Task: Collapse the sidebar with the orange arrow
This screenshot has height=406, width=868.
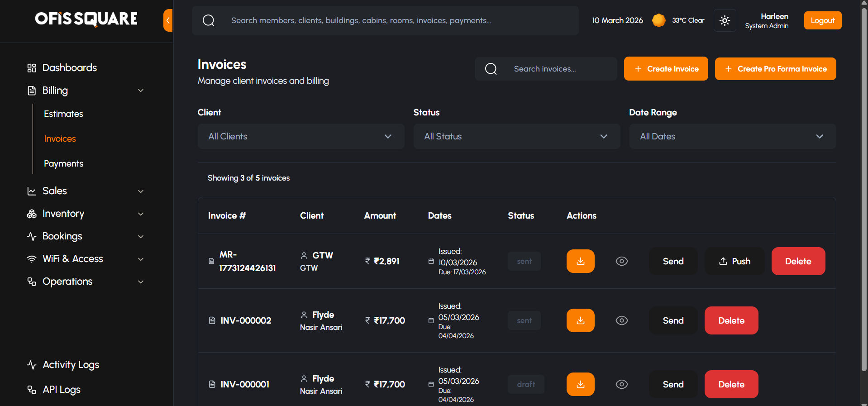Action: [168, 20]
